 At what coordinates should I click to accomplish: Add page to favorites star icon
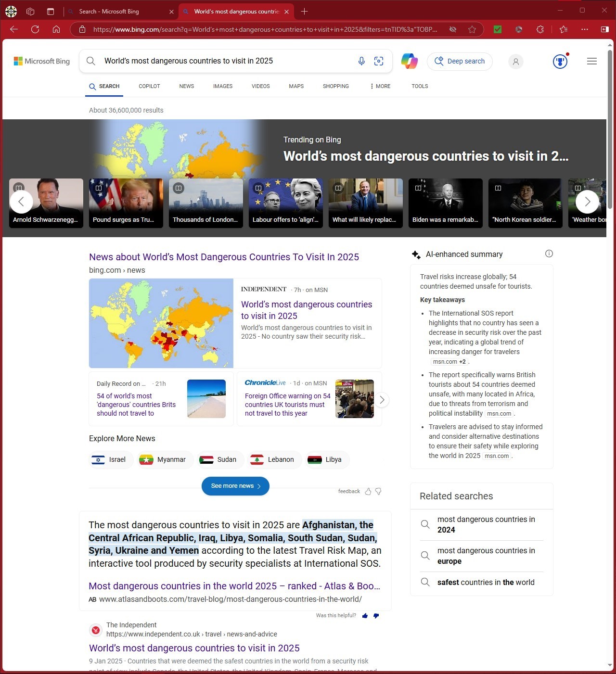coord(472,29)
